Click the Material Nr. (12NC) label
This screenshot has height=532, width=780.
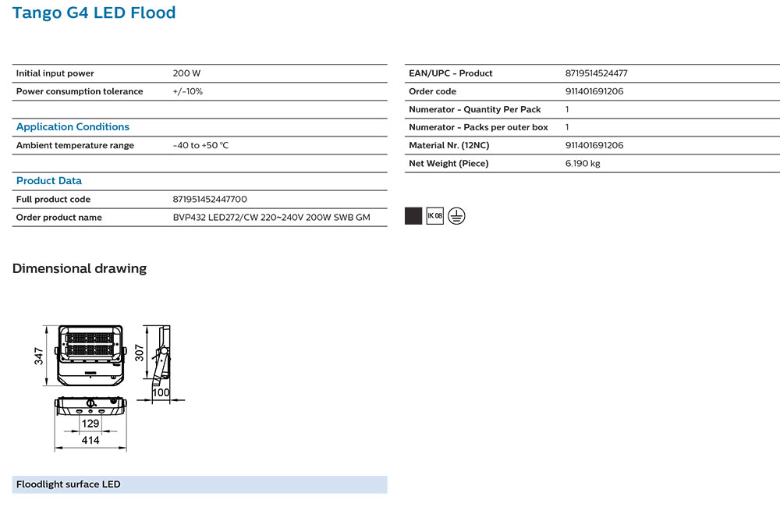[449, 145]
